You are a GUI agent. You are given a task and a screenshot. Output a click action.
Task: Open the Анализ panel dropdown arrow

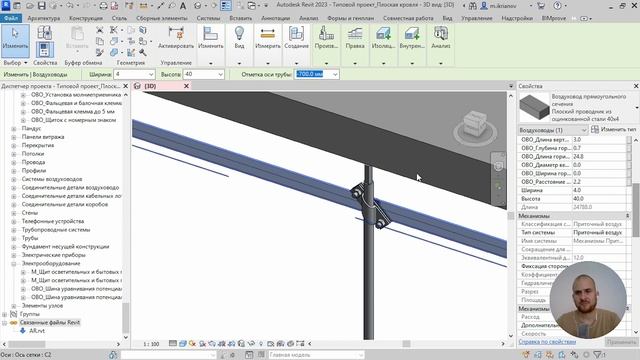click(x=441, y=63)
